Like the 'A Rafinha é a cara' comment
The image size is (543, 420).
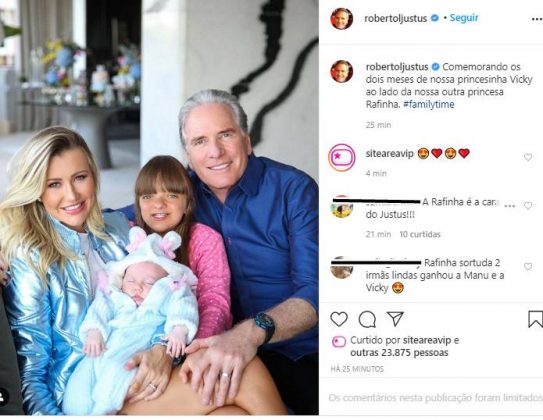click(528, 206)
